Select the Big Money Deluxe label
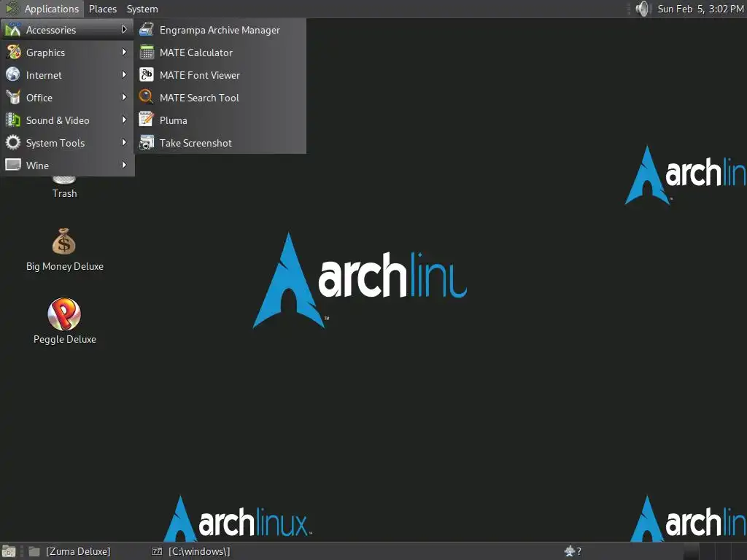747x560 pixels. 65,266
